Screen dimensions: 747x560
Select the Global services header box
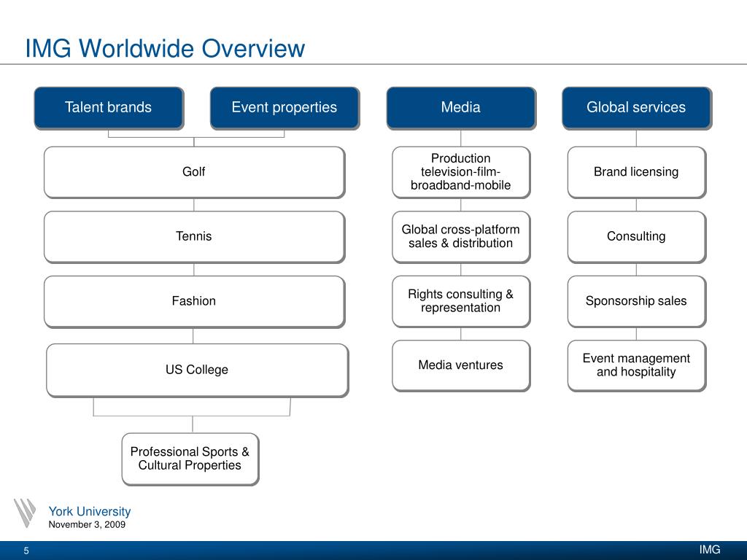(636, 108)
